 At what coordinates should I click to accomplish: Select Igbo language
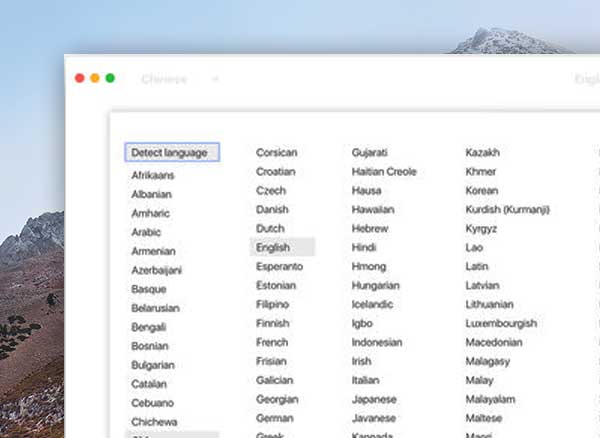[x=362, y=324]
